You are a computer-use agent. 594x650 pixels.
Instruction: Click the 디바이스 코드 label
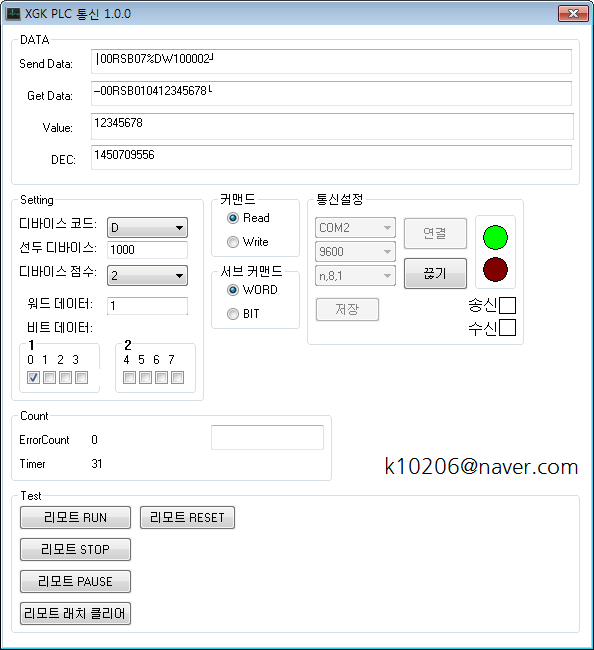tap(58, 224)
